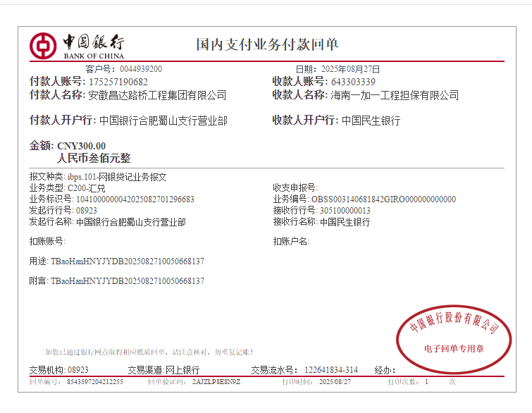This screenshot has width=532, height=413.
Task: Select transaction serial number 122641834-314
Action: 330,370
